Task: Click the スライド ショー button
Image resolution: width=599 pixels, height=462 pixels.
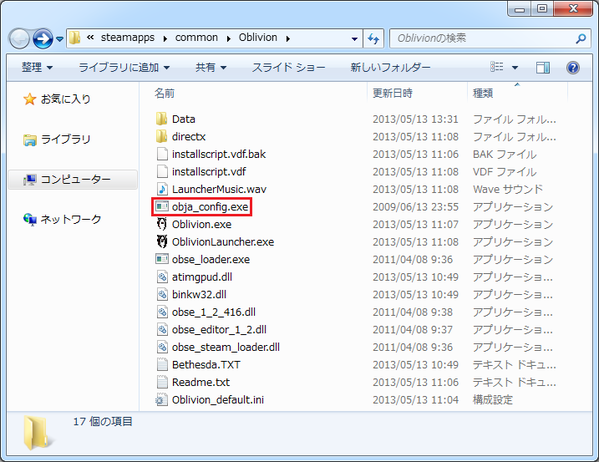Action: point(288,68)
